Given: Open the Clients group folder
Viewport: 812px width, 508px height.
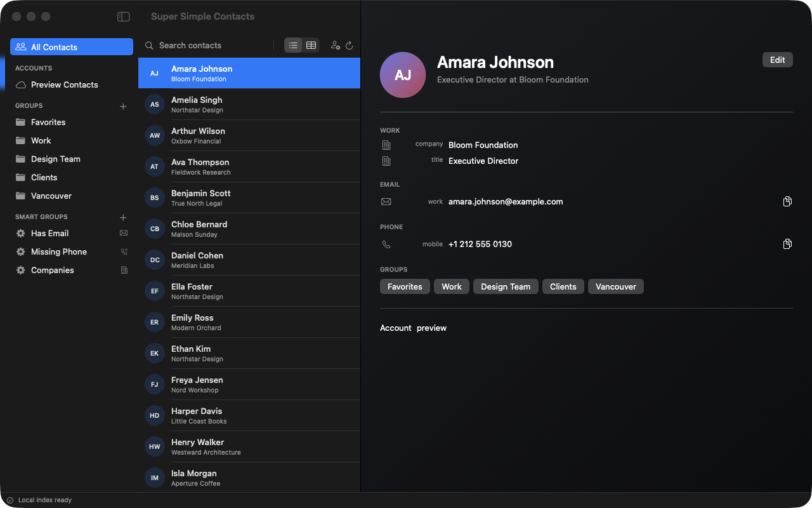Looking at the screenshot, I should pyautogui.click(x=72, y=177).
